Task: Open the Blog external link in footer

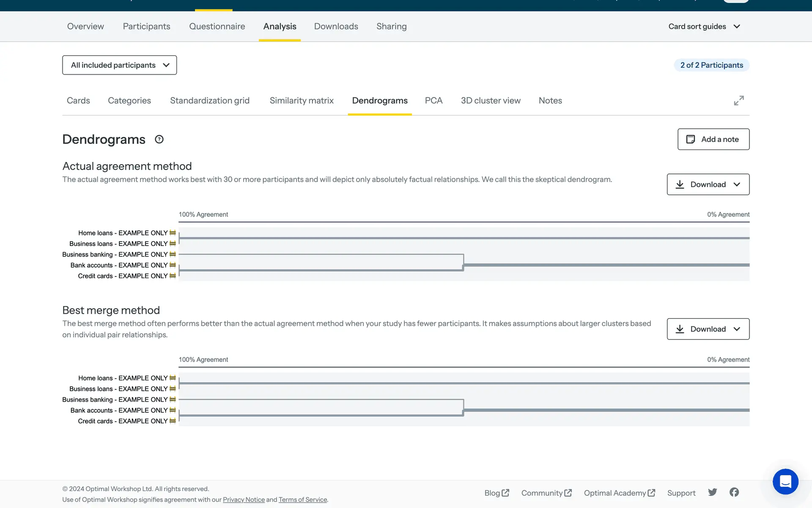Action: click(497, 493)
